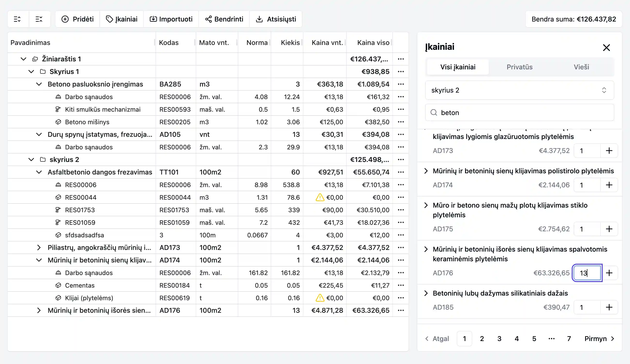
Task: Open row menu for Betono mišinys
Action: pyautogui.click(x=400, y=122)
